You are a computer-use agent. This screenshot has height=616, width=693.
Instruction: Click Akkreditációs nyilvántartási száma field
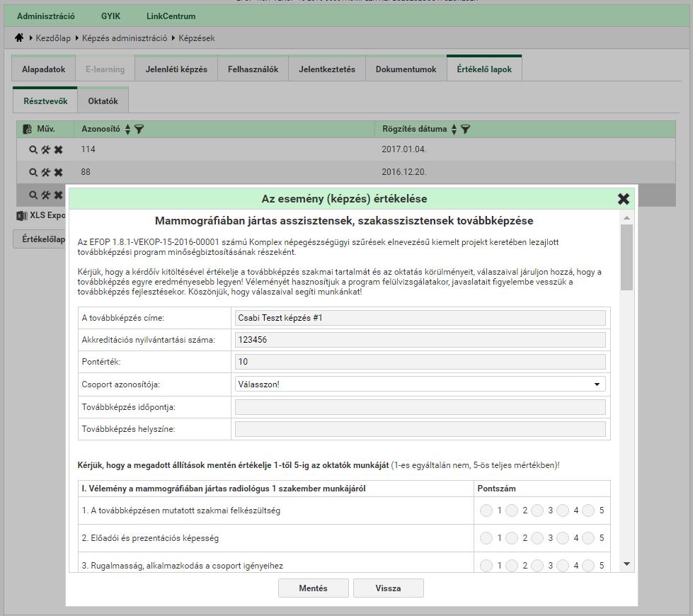(420, 340)
